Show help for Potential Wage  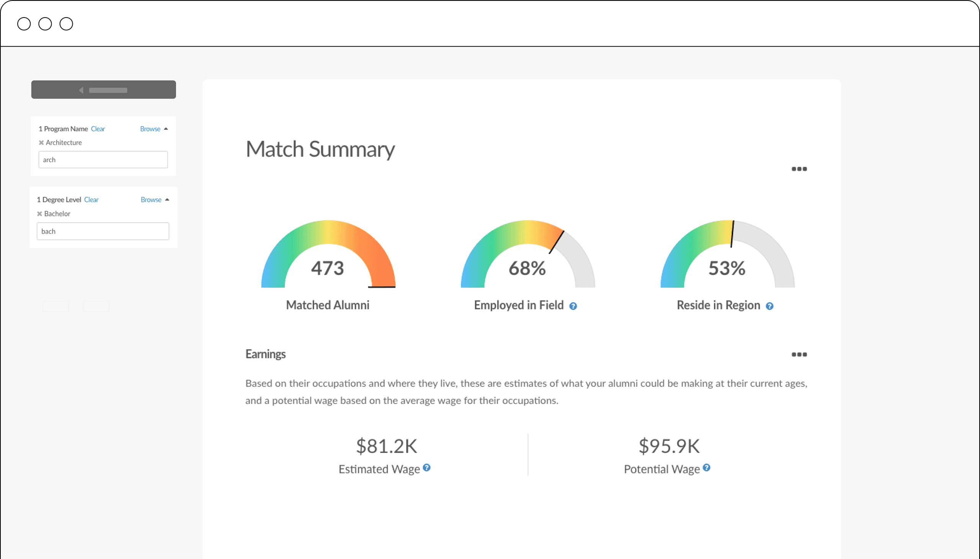pyautogui.click(x=707, y=468)
